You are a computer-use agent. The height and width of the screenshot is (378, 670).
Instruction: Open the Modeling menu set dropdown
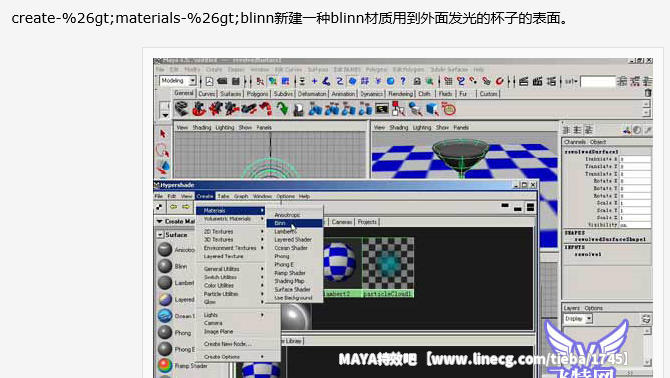pos(192,81)
